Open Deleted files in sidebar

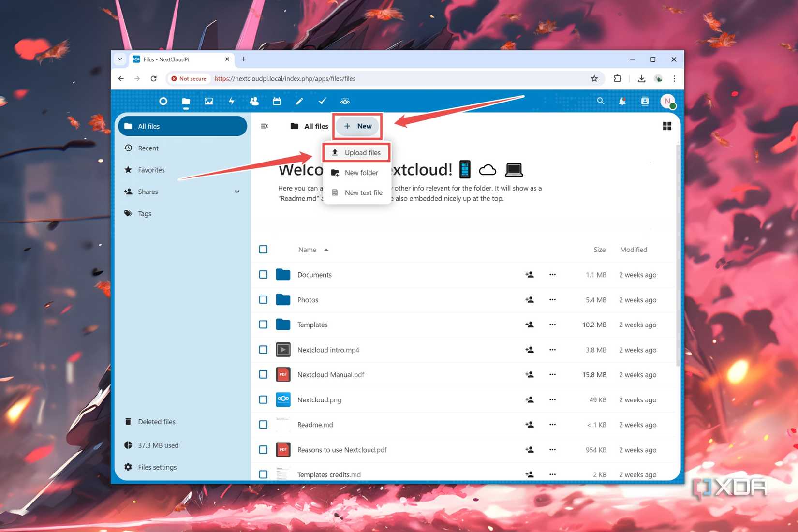click(x=182, y=422)
